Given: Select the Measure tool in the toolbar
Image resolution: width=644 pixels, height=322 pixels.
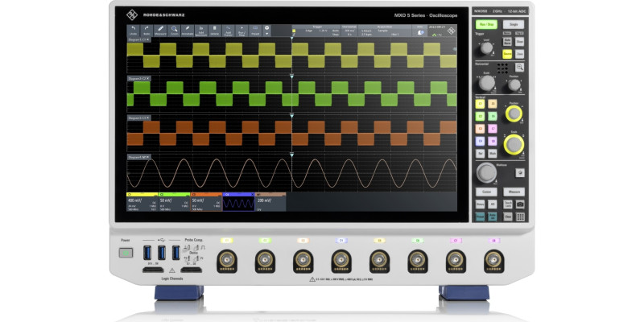Looking at the screenshot, I should pyautogui.click(x=161, y=30).
